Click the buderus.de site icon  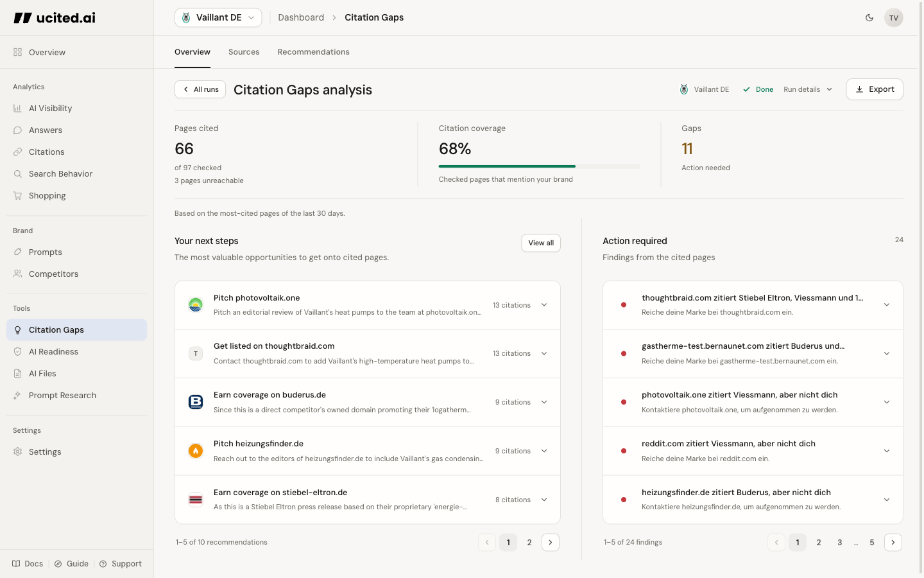(196, 402)
